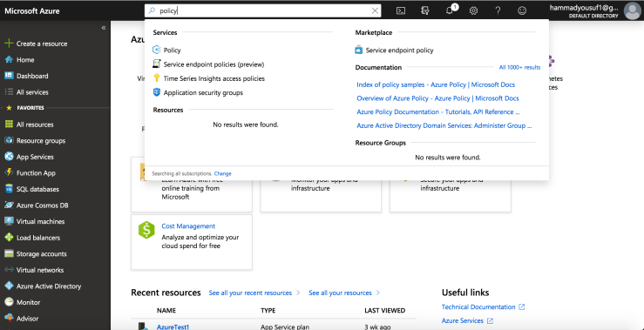Click the green Cost Management dollar icon
The width and height of the screenshot is (644, 330).
coord(146,230)
